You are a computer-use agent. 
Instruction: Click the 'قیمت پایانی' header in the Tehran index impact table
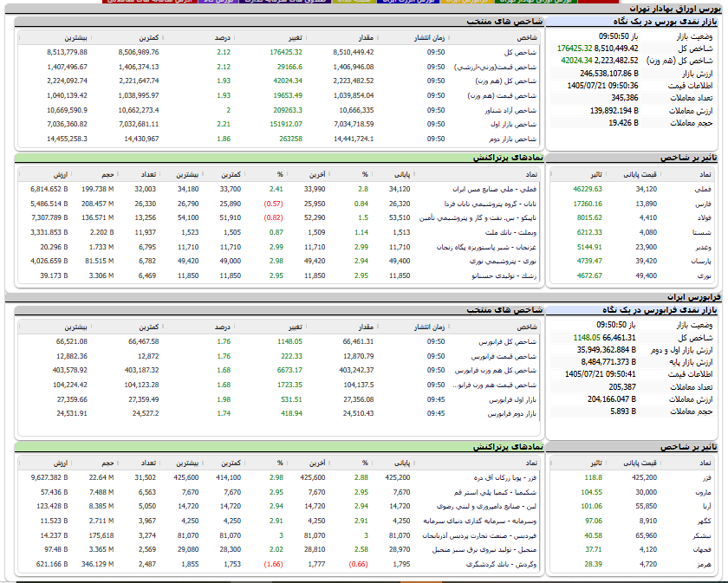click(640, 174)
